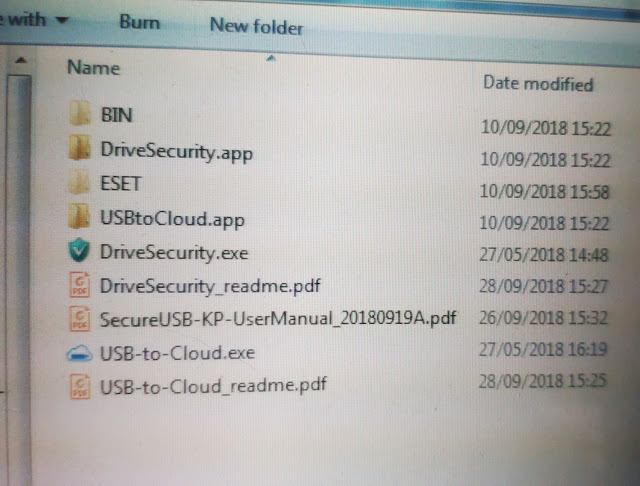
Task: Click the scroll up arrow of the left pane
Action: tap(20, 60)
